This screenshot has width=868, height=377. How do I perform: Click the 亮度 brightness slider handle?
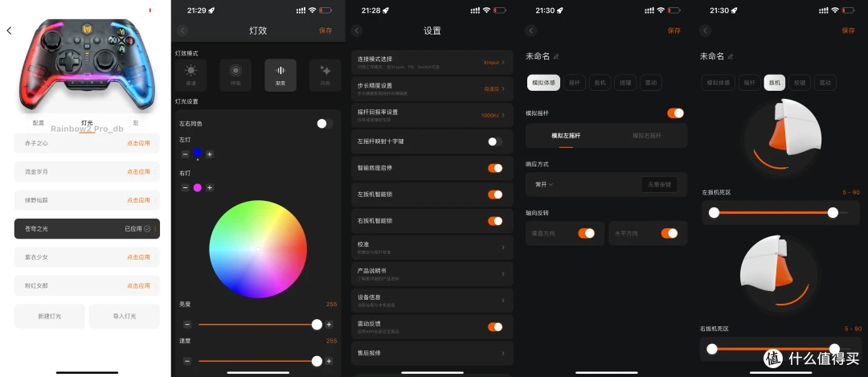point(317,325)
